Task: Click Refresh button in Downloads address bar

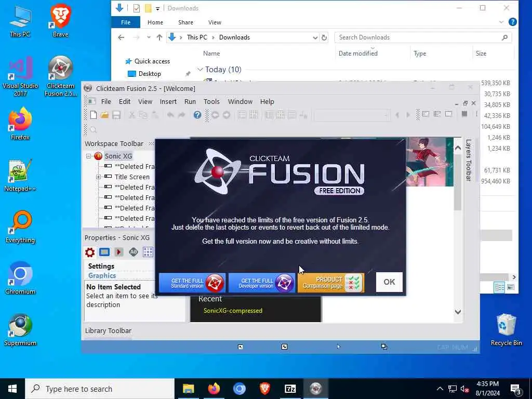Action: pyautogui.click(x=324, y=37)
